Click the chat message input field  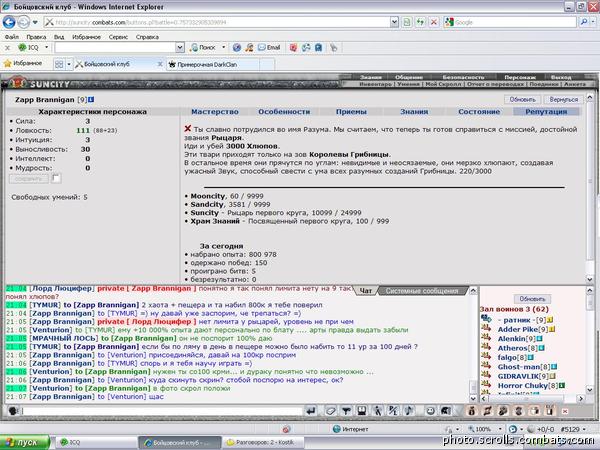click(161, 411)
